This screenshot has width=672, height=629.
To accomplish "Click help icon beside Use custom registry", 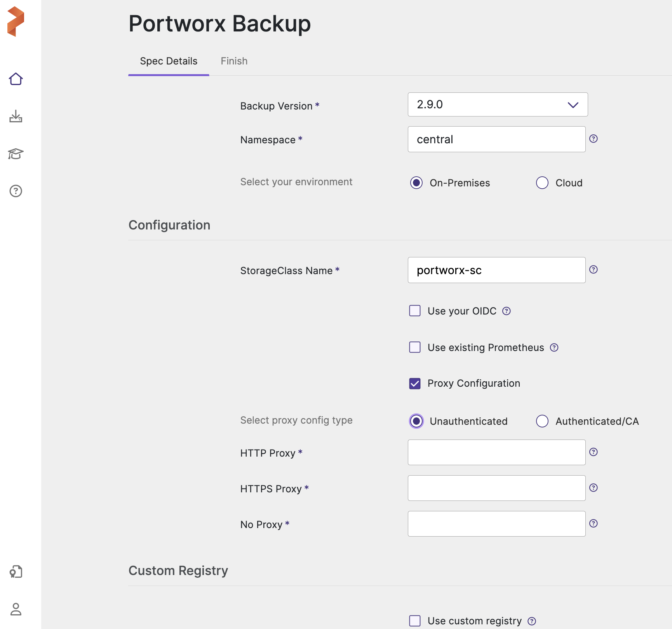I will (x=532, y=621).
